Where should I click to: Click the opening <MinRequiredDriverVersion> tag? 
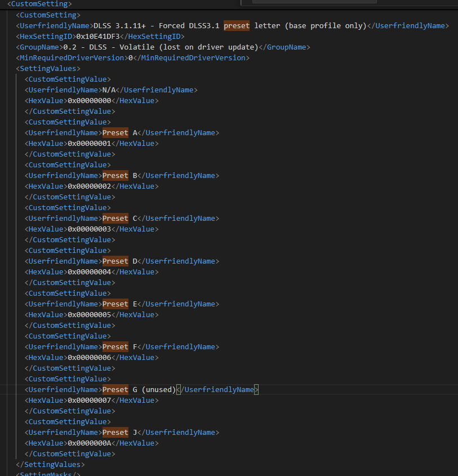(x=72, y=57)
